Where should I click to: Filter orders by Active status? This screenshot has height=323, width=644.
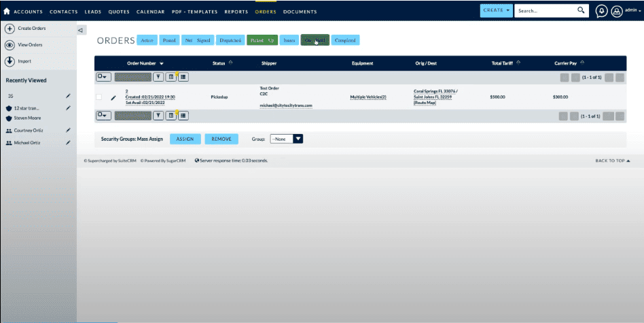point(147,40)
